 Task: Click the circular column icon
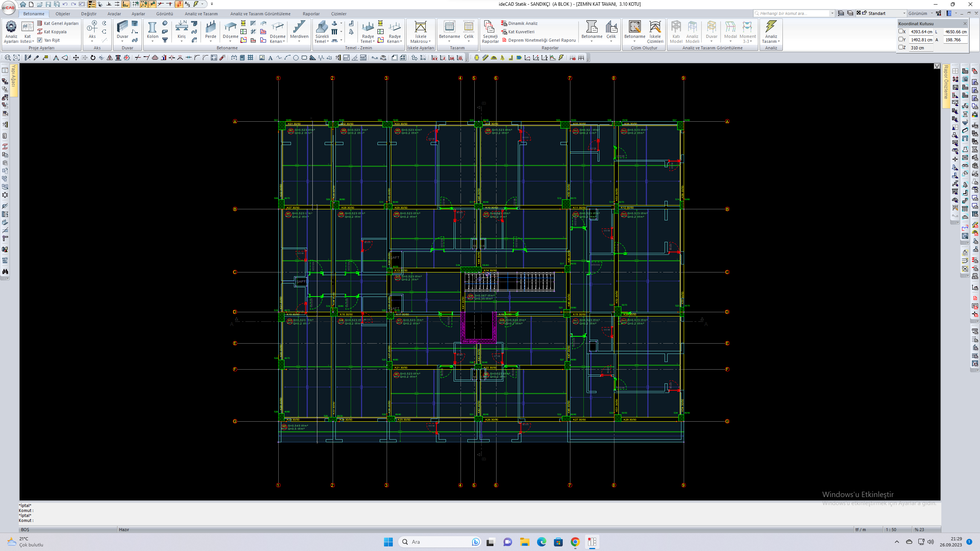click(x=165, y=23)
